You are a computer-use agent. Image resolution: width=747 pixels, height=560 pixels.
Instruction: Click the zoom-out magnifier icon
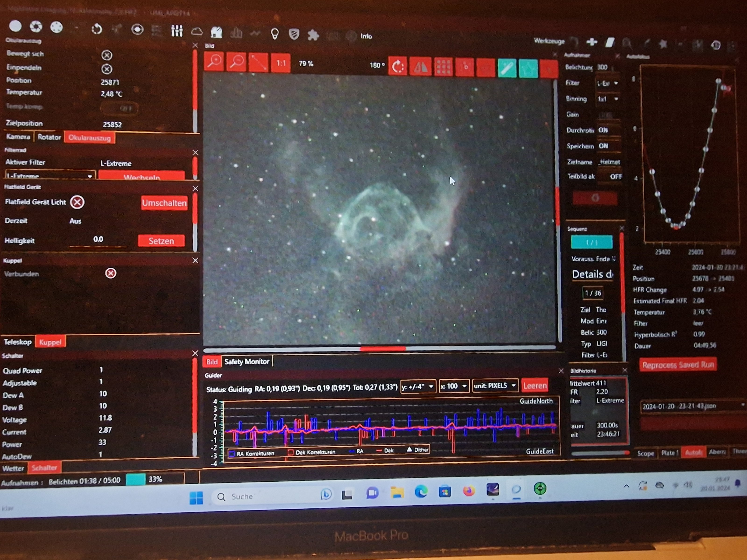[x=236, y=62]
